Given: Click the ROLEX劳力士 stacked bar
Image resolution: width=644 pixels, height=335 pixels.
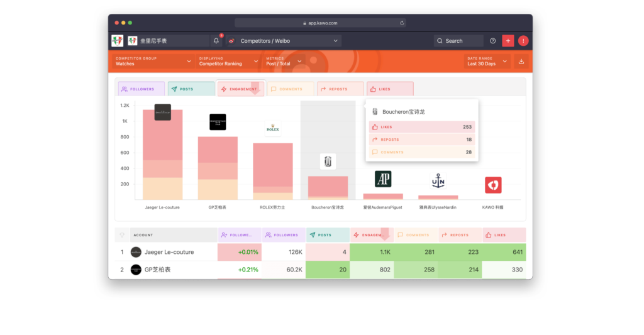Looking at the screenshot, I should pyautogui.click(x=273, y=172).
